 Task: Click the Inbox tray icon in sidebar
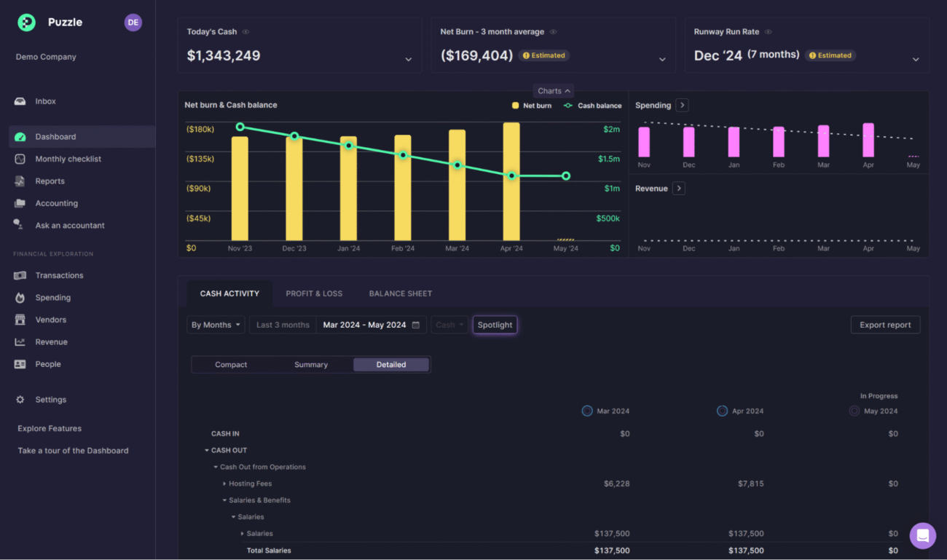click(20, 101)
